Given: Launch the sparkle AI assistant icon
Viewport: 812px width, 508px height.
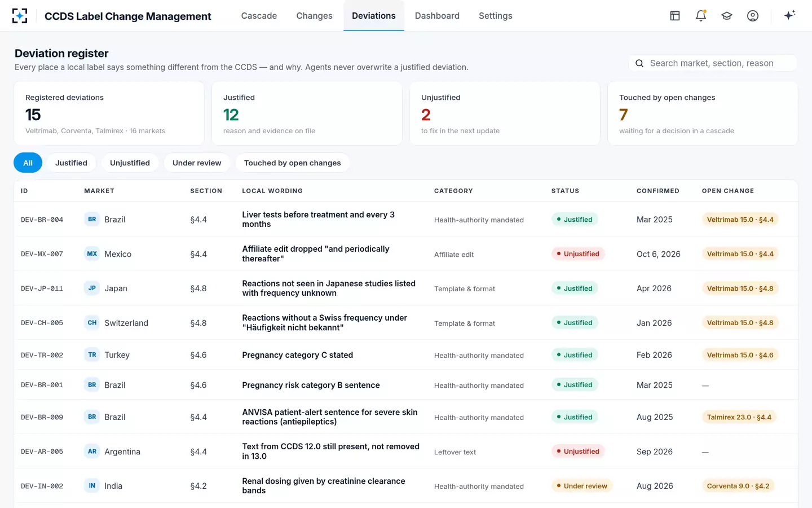Looking at the screenshot, I should 789,15.
